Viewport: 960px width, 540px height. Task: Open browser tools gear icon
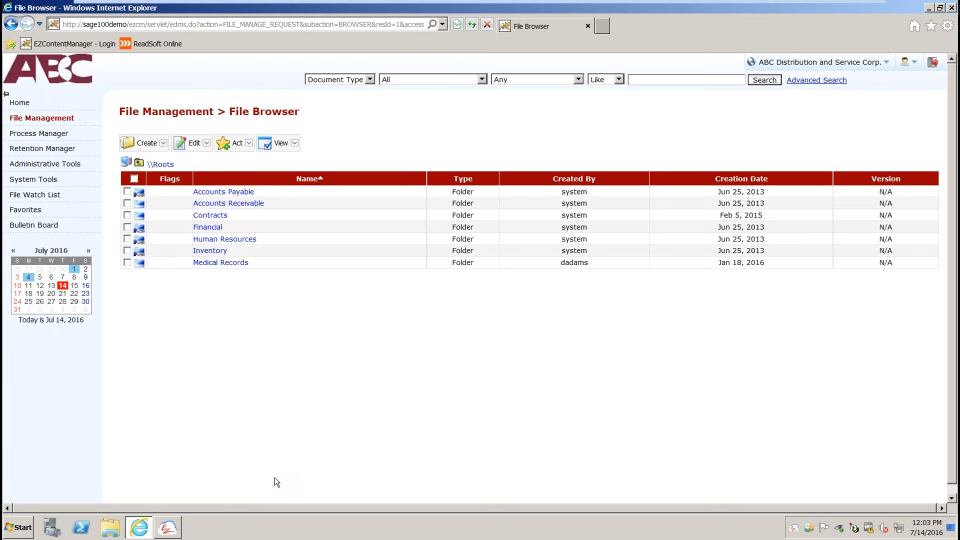click(x=948, y=26)
